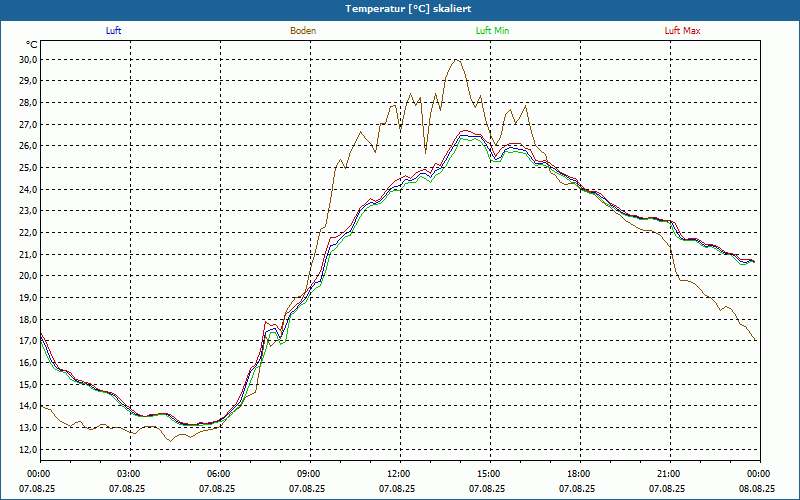Click the '21,0' y-axis value
This screenshot has height=500, width=800.
pos(29,254)
